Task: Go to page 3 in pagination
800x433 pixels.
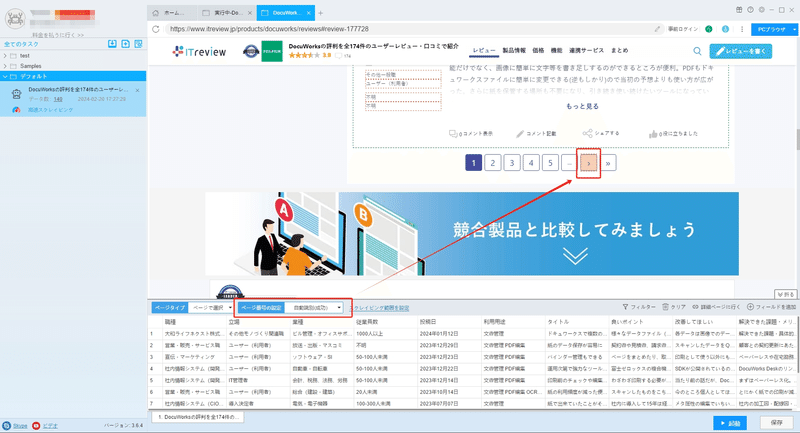Action: click(x=512, y=163)
